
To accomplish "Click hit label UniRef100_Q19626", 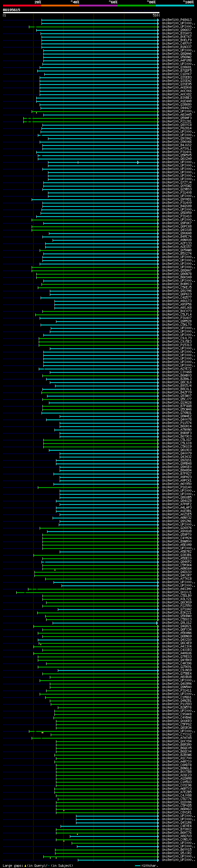I will click(176, 403).
